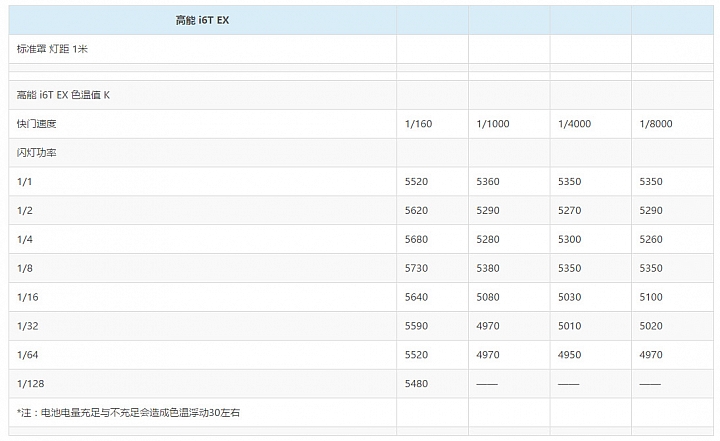Click the dash in 1/128 row under 1/4000
Viewport: 720px width, 441px height.
(568, 384)
